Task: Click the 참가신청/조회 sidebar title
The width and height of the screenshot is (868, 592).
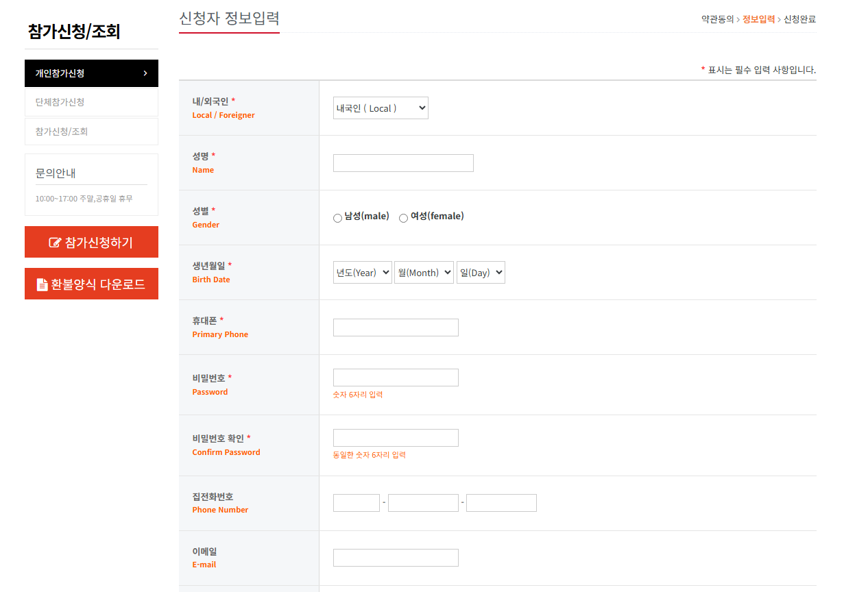Action: (x=74, y=32)
